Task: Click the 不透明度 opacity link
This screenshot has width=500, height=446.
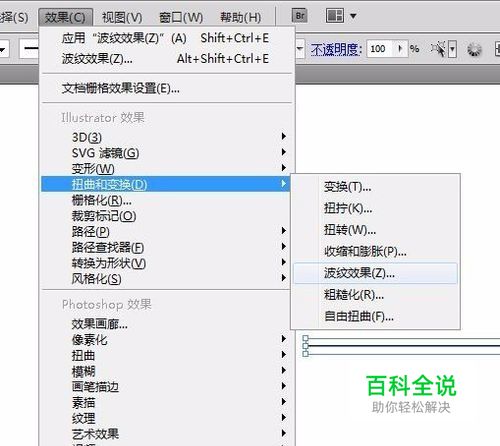Action: coord(336,50)
